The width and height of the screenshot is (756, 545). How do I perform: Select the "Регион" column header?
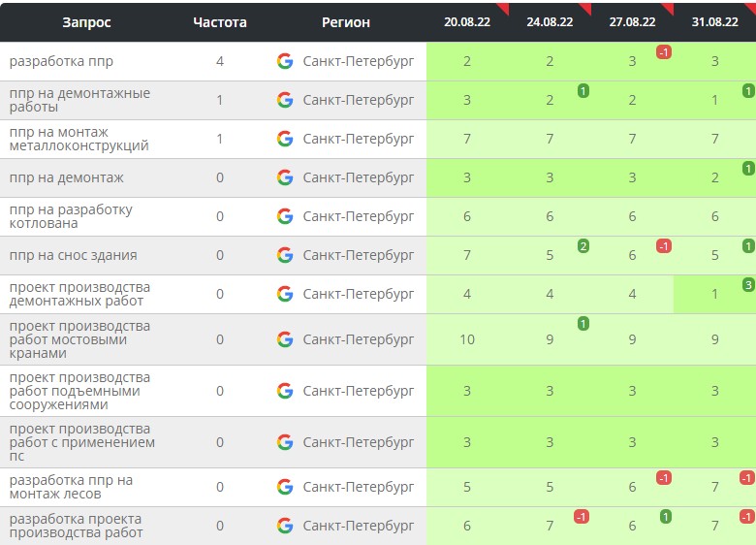coord(346,22)
